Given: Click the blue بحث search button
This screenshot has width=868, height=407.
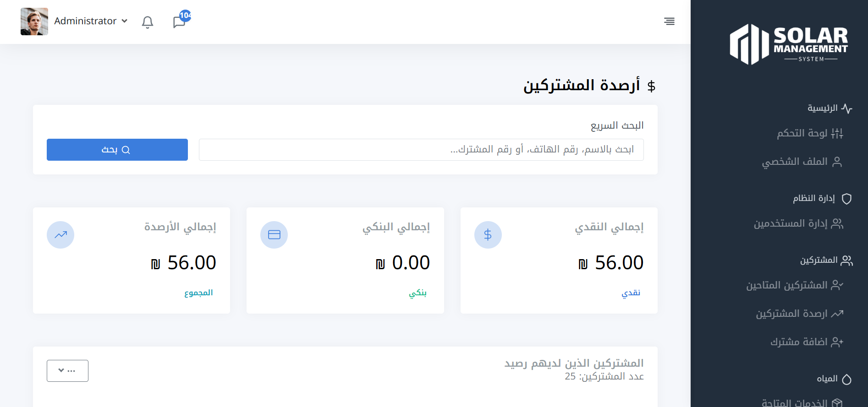Looking at the screenshot, I should [x=117, y=150].
